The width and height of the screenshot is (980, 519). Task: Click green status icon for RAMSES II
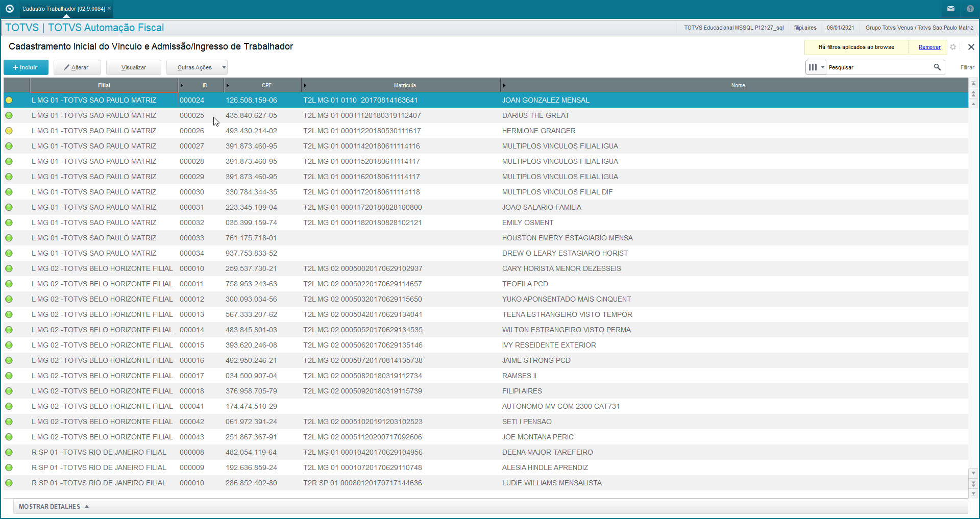[9, 376]
